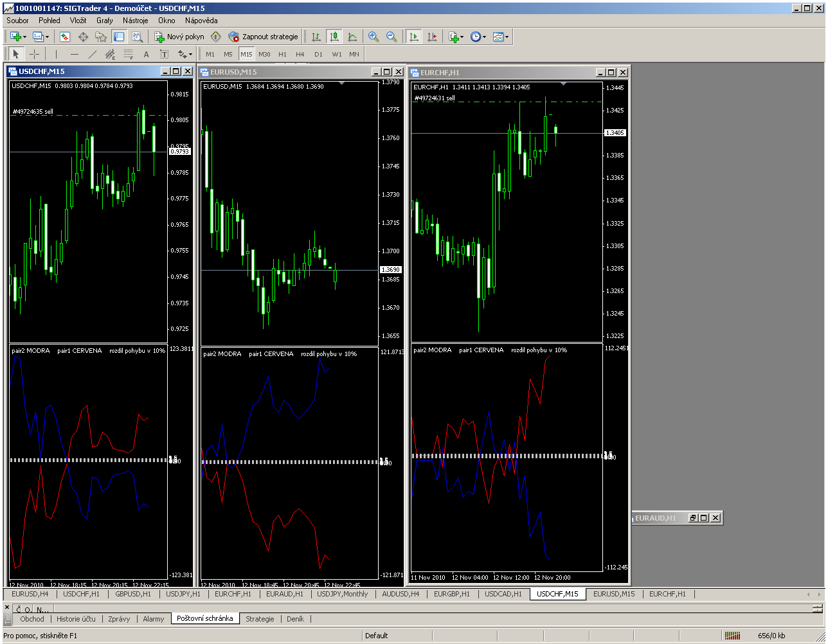This screenshot has width=828, height=644.
Task: Switch chart to bar chart style
Action: (316, 37)
